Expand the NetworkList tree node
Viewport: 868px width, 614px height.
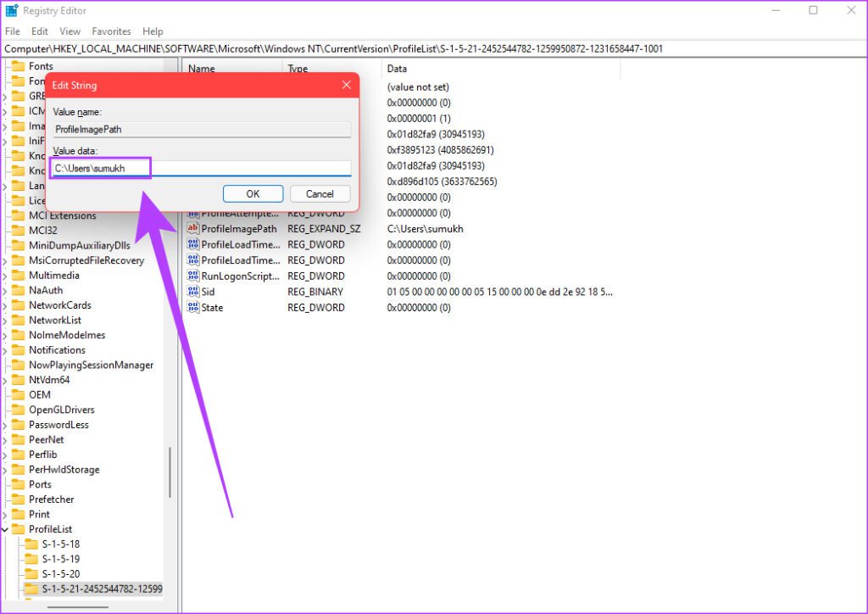(x=5, y=320)
